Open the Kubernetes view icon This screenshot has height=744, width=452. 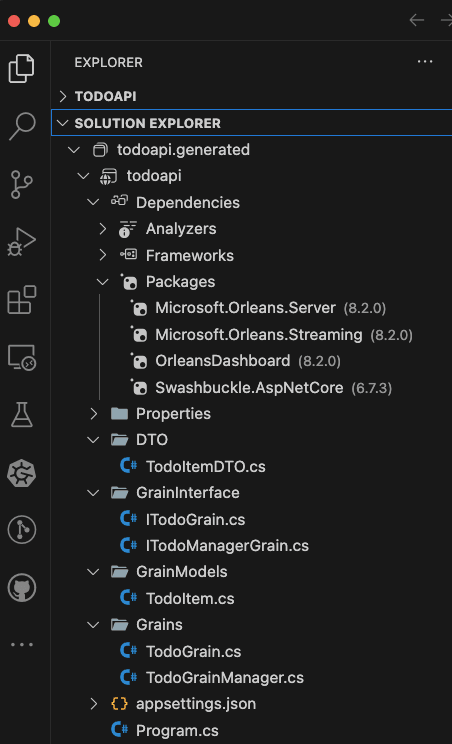pyautogui.click(x=22, y=473)
